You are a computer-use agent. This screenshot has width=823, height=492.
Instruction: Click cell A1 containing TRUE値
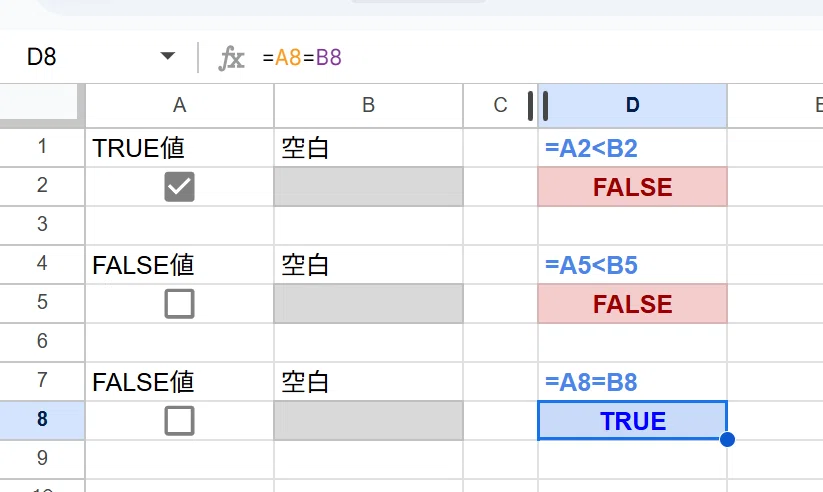(180, 148)
